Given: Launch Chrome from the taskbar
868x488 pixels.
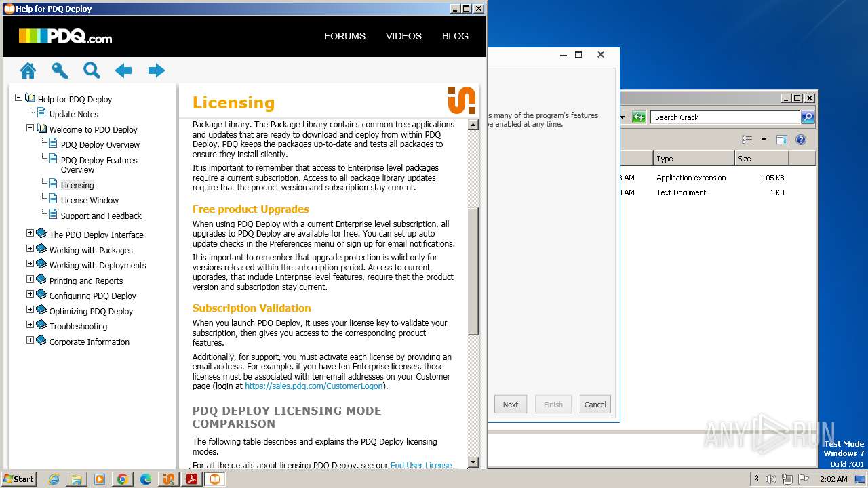Looking at the screenshot, I should pos(123,479).
